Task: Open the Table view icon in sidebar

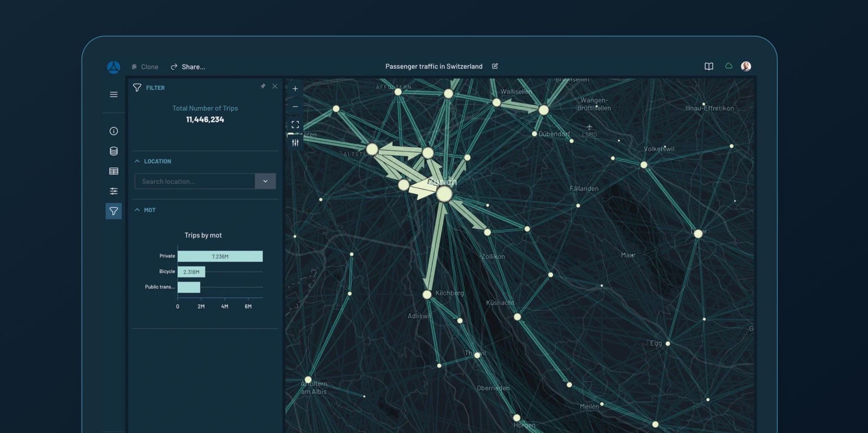Action: point(113,171)
